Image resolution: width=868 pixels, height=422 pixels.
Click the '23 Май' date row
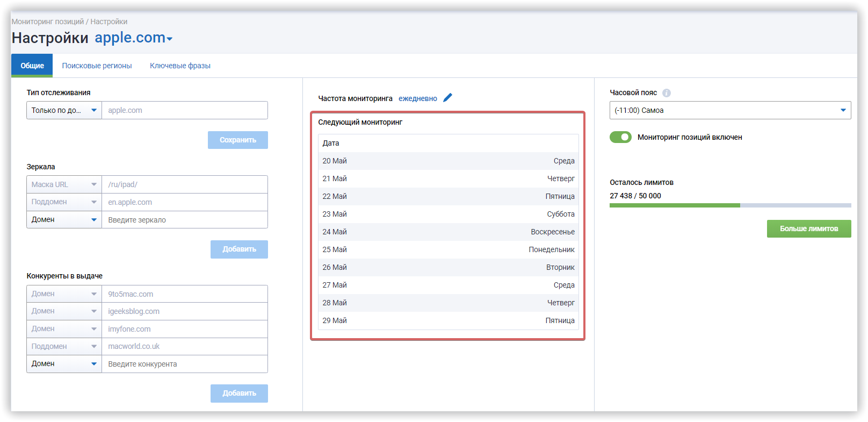coord(449,214)
